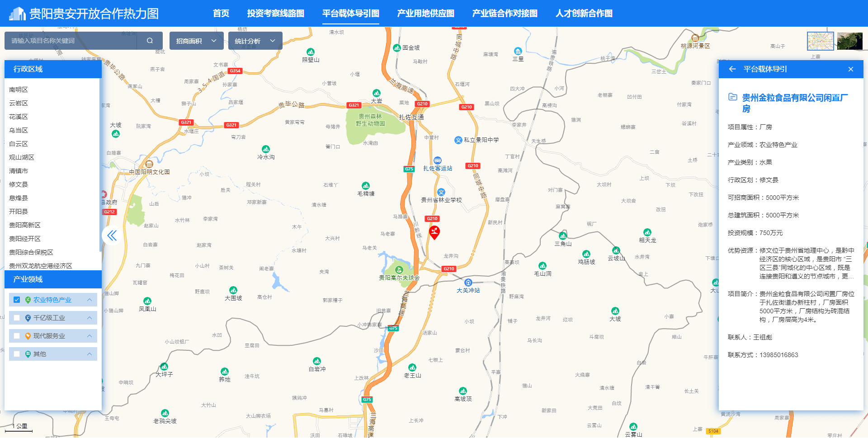The width and height of the screenshot is (868, 438).
Task: Click the 私立景阳中学 school icon
Action: [458, 140]
